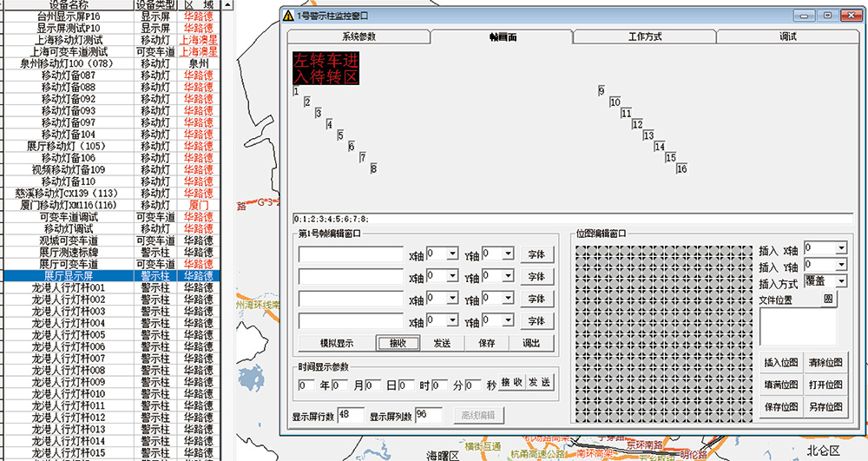Click the 图 file browse button
The width and height of the screenshot is (868, 461).
(828, 299)
